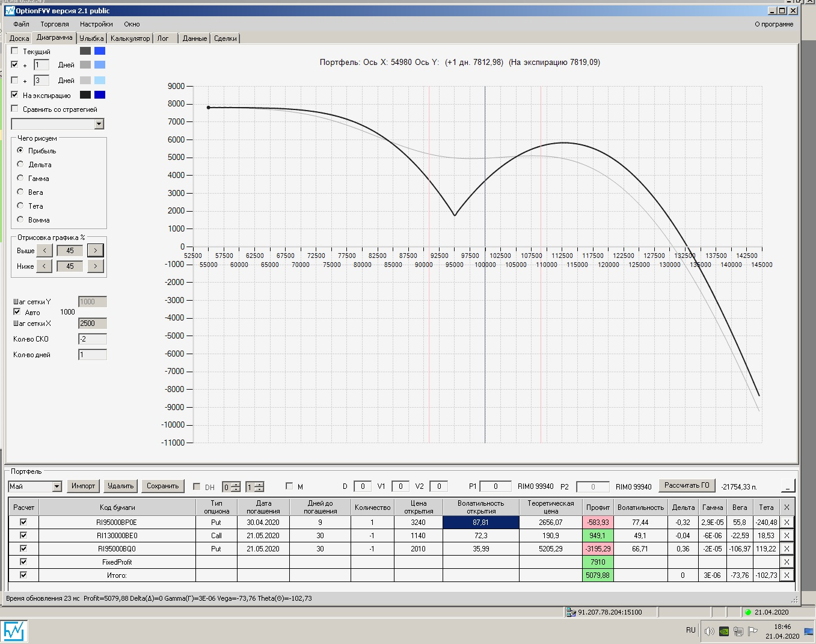This screenshot has width=816, height=644.
Task: Click the NVIDIA icon in the system tray
Action: point(725,631)
